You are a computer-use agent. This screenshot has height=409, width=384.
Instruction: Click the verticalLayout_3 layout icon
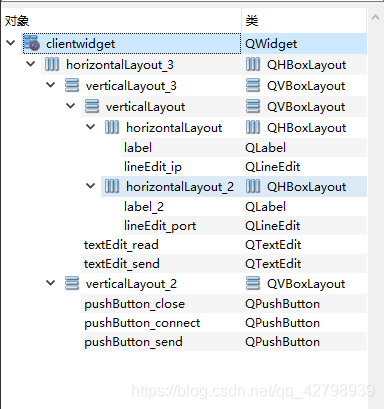click(x=72, y=85)
